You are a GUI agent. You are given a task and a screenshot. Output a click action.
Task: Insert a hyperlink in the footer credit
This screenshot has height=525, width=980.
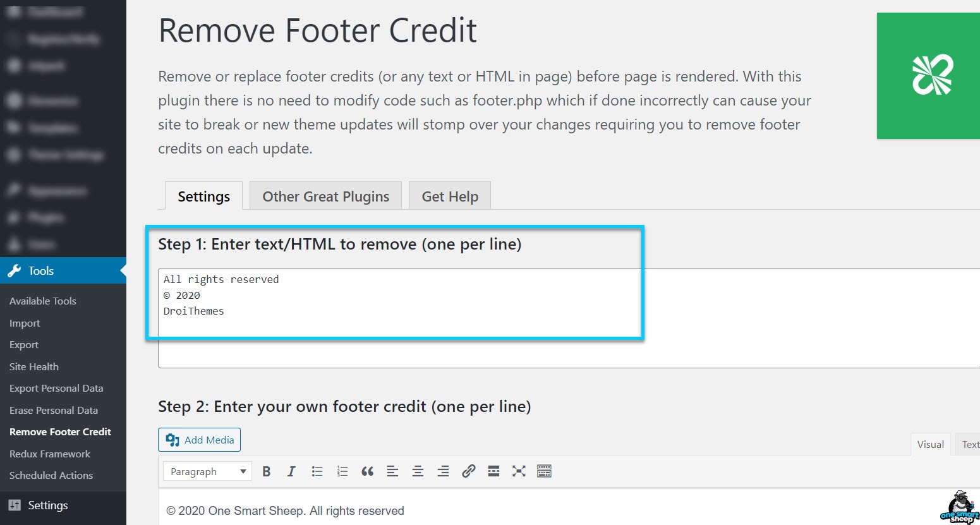tap(468, 471)
